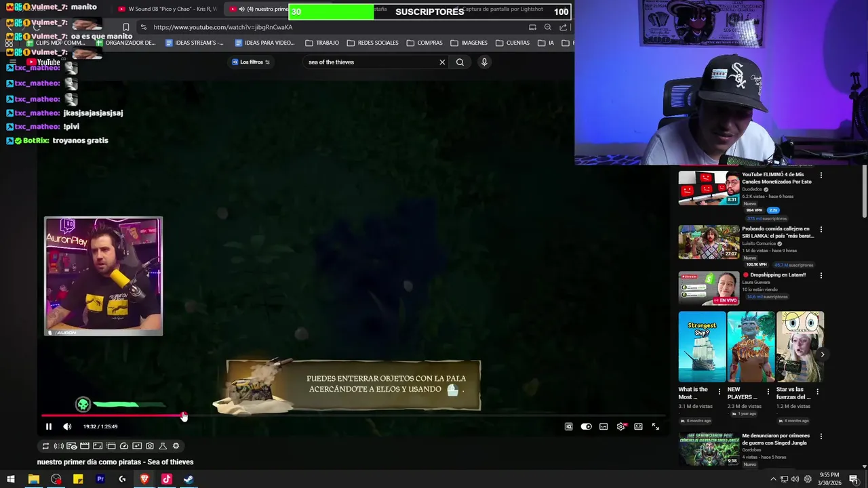Start voice search with microphone icon

pyautogui.click(x=484, y=62)
